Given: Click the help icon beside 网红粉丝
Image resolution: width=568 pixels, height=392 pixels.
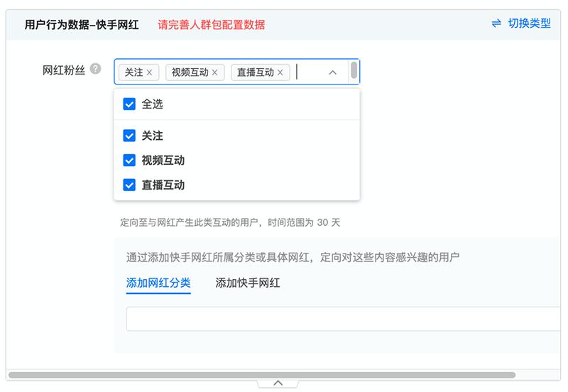Looking at the screenshot, I should coord(96,70).
